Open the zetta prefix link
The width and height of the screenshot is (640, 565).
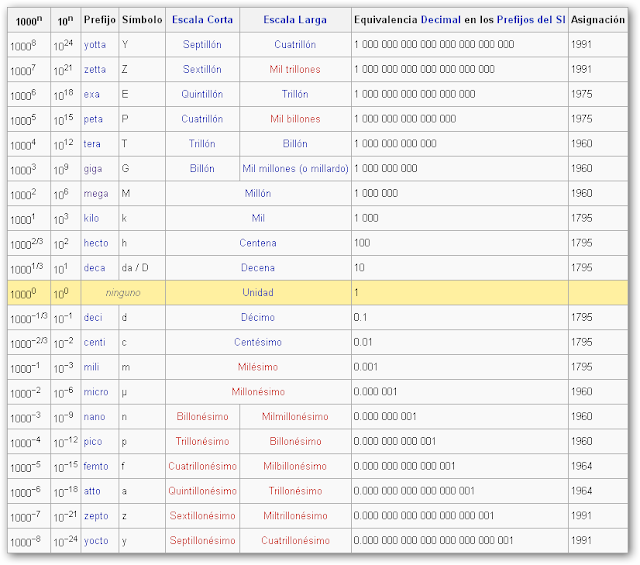tap(95, 70)
